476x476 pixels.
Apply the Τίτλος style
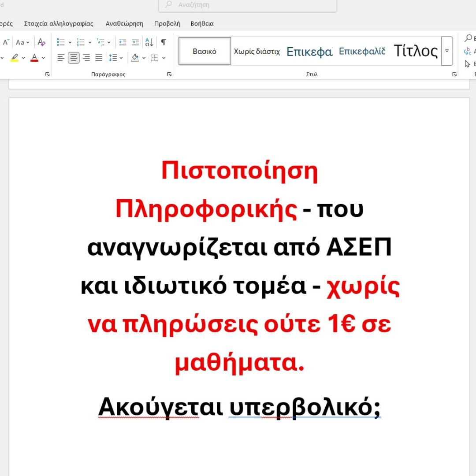click(x=416, y=51)
